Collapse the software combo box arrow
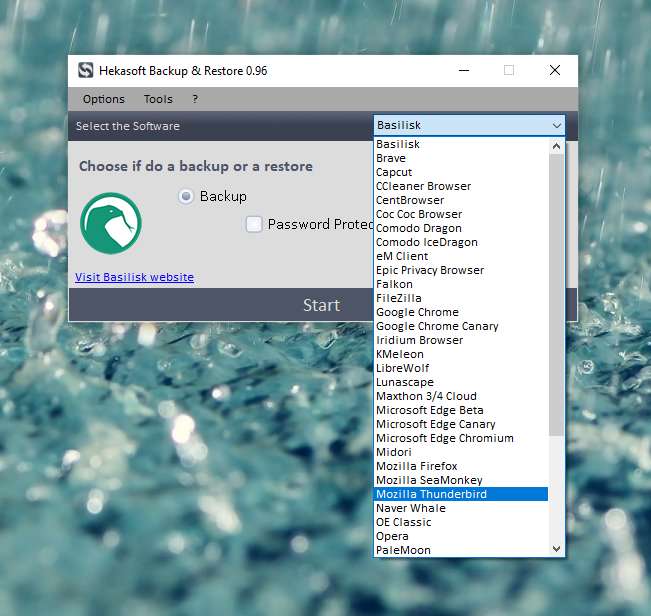The width and height of the screenshot is (651, 616). coord(556,125)
